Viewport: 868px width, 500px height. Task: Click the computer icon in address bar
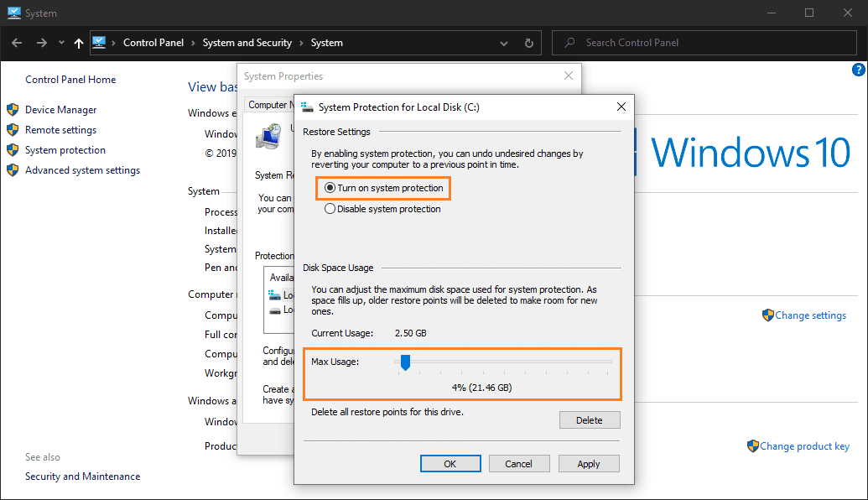(x=99, y=42)
